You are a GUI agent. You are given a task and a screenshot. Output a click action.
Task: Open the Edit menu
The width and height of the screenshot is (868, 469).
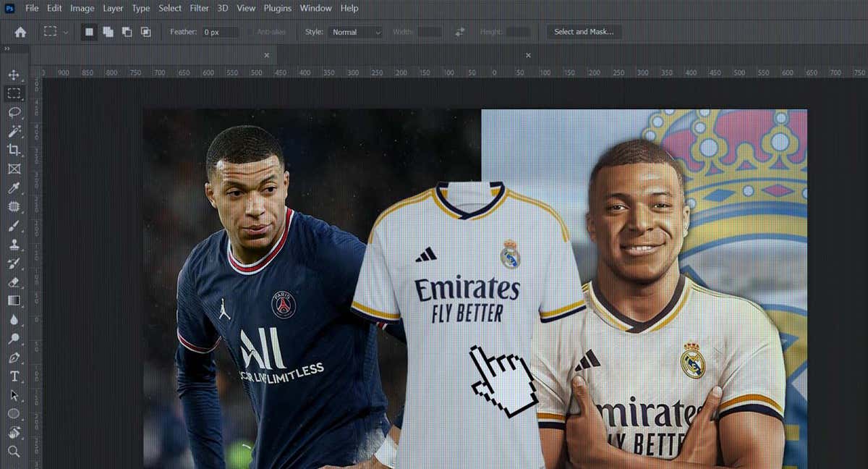[x=54, y=8]
